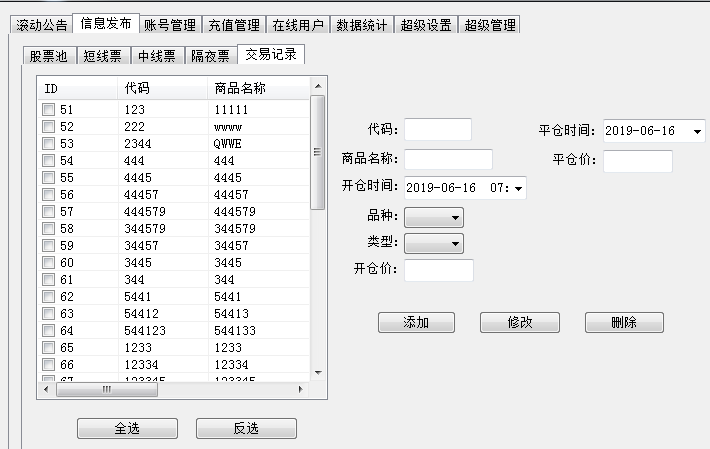Check the box for row ID 51
Image resolution: width=710 pixels, height=449 pixels.
pos(48,110)
